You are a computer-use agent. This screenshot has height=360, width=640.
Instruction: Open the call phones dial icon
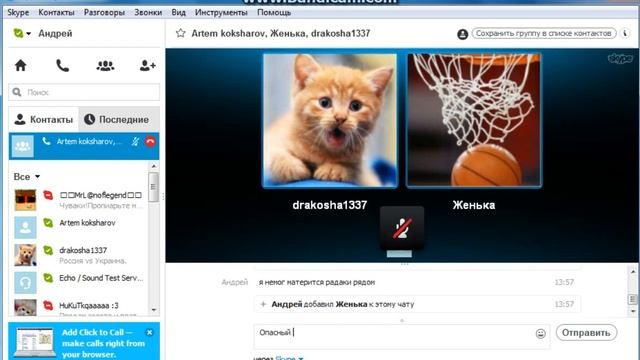(x=62, y=66)
